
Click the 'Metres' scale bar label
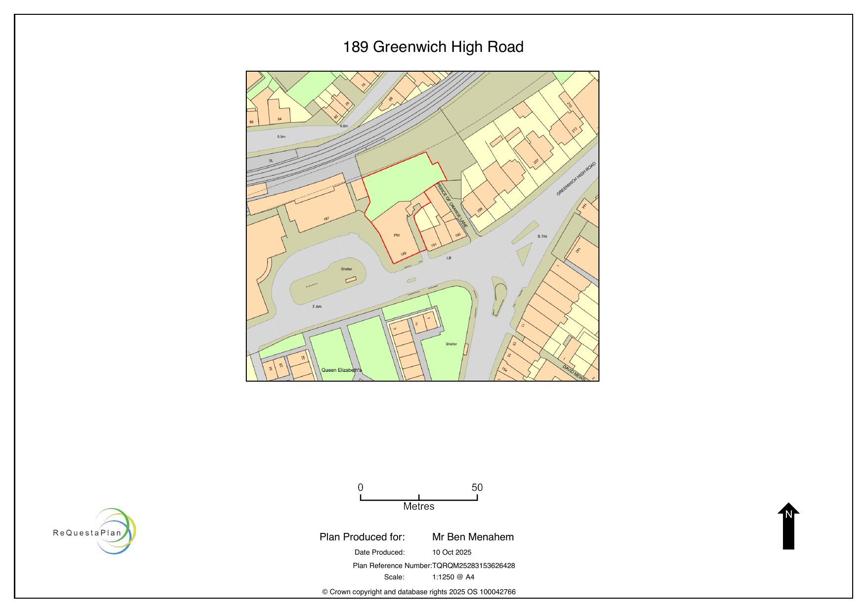[x=418, y=506]
